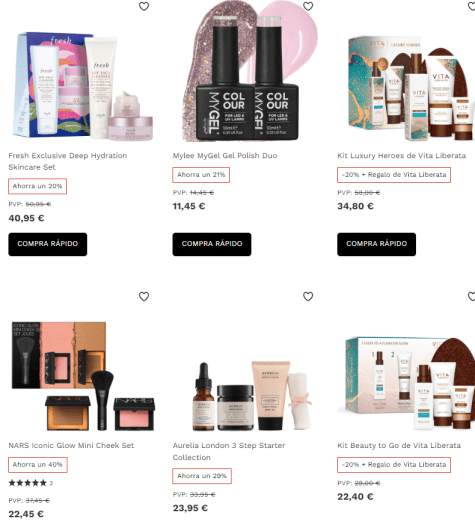Click Compra Rápido for Fresh Skincare Set
This screenshot has width=475, height=525.
[48, 244]
